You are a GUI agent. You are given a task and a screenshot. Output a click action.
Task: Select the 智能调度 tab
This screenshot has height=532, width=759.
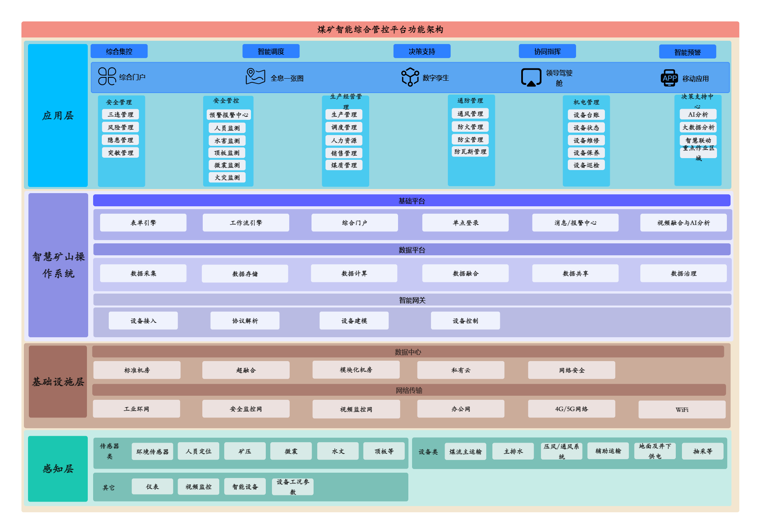(271, 51)
